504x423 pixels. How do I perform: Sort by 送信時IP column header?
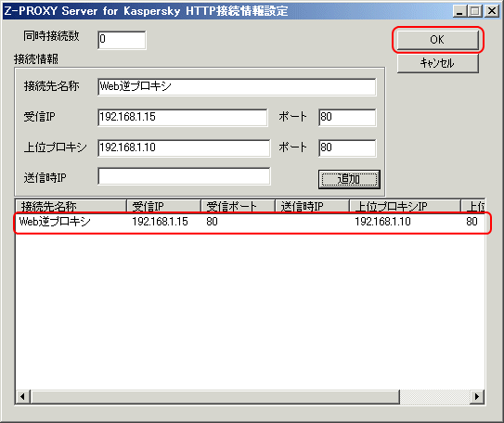pyautogui.click(x=312, y=206)
